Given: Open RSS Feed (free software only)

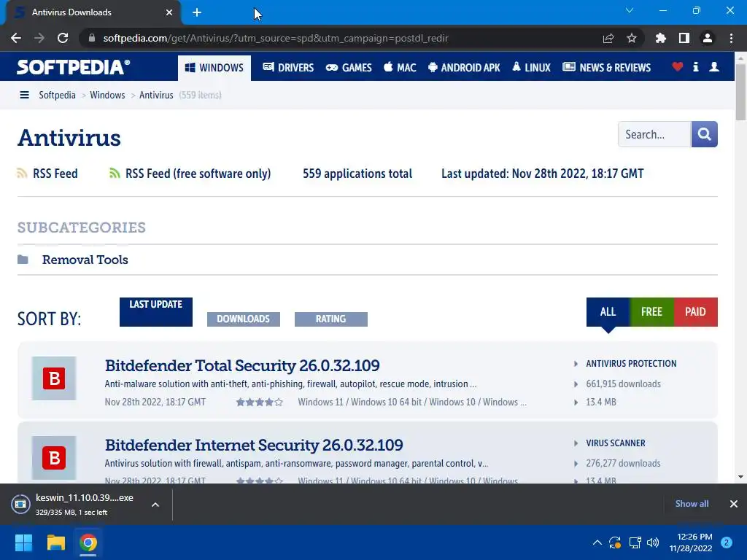Looking at the screenshot, I should 190,174.
